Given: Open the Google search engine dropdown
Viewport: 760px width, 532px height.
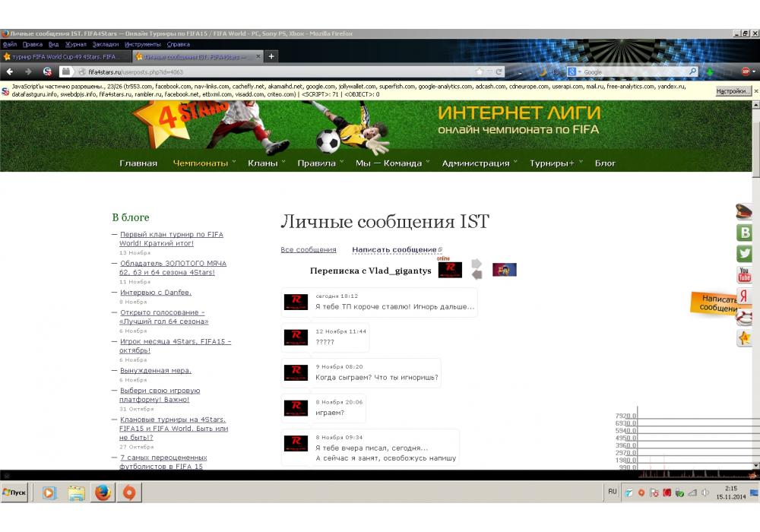Looking at the screenshot, I should (x=574, y=71).
